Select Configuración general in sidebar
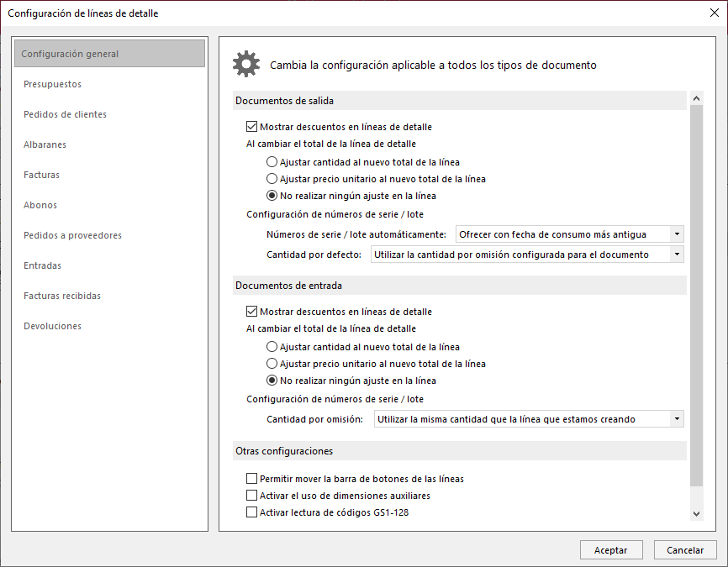 109,54
